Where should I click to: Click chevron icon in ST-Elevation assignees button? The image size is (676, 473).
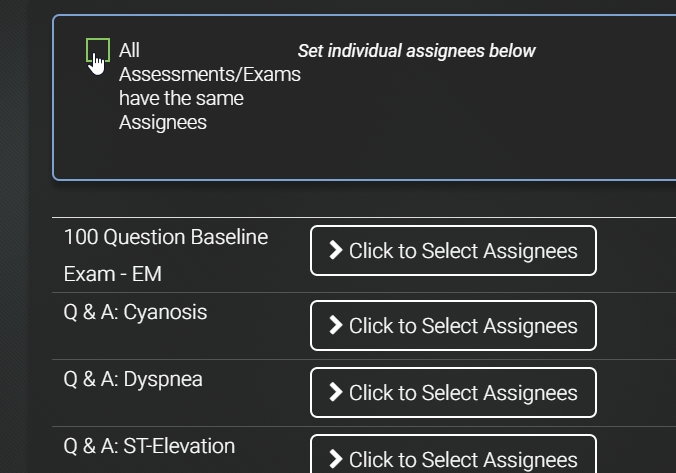tap(335, 459)
